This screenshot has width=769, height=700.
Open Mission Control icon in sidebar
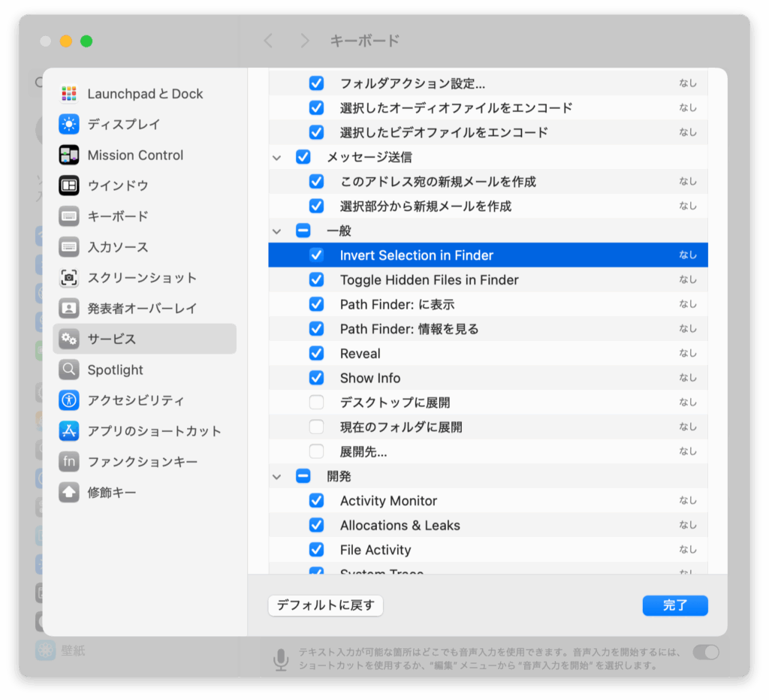[69, 155]
